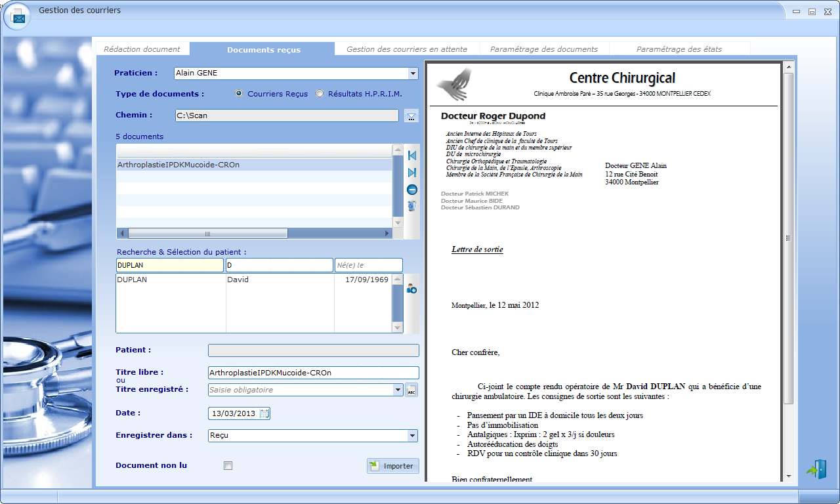Expand the Titre enregistré dropdown list
Image resolution: width=840 pixels, height=504 pixels.
click(398, 390)
